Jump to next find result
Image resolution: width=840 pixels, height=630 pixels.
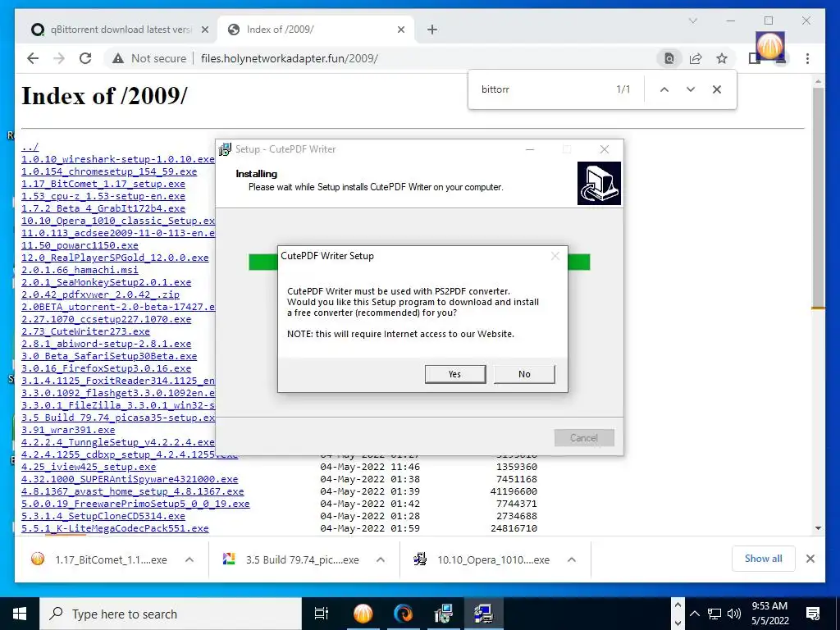691,89
